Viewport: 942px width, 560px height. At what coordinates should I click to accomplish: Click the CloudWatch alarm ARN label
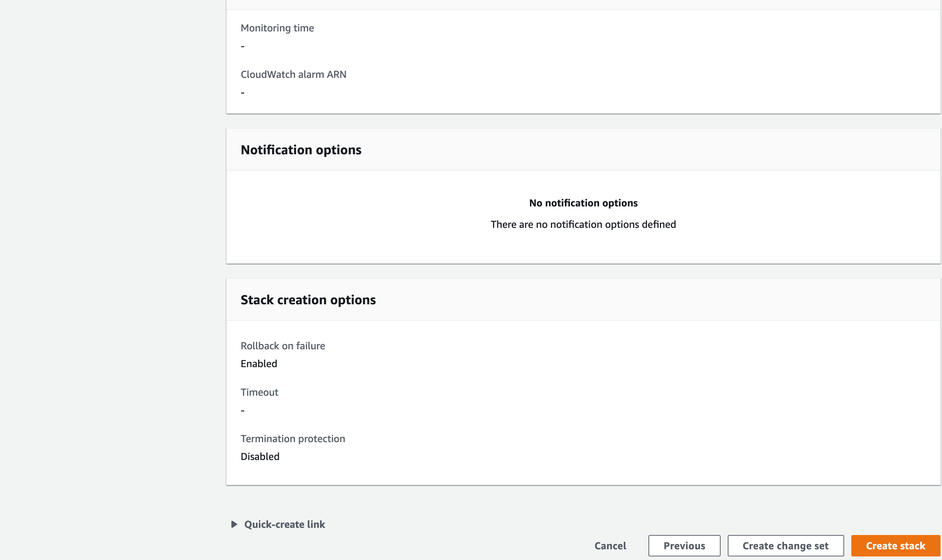294,74
